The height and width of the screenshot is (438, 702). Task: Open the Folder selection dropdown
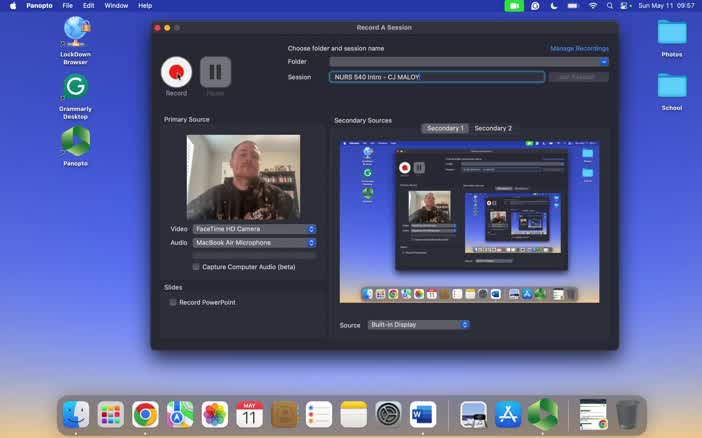coord(469,62)
